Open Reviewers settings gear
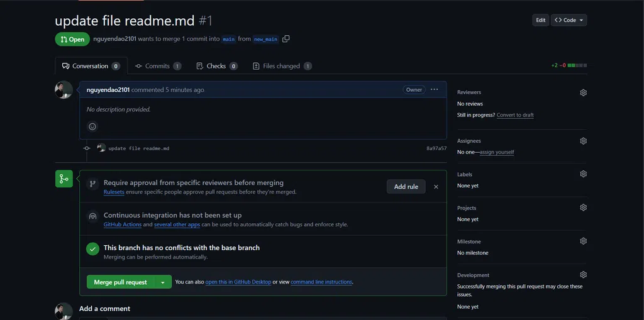644x320 pixels. [x=583, y=92]
